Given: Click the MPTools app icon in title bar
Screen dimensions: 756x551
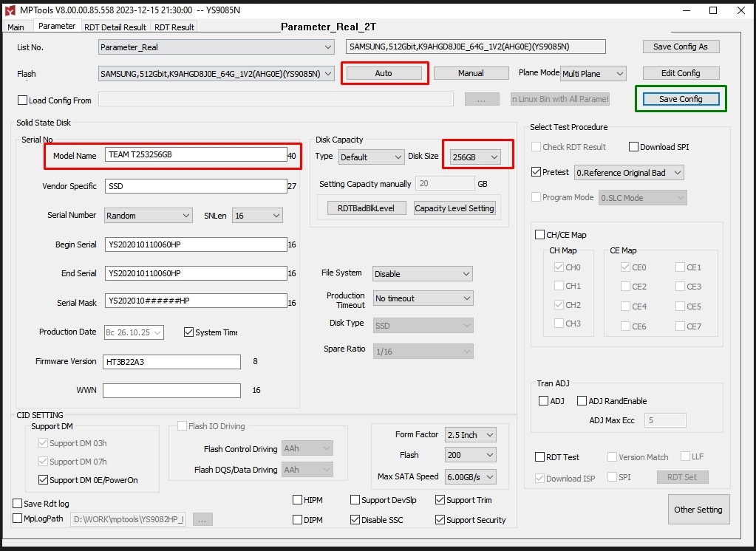Looking at the screenshot, I should pos(10,10).
